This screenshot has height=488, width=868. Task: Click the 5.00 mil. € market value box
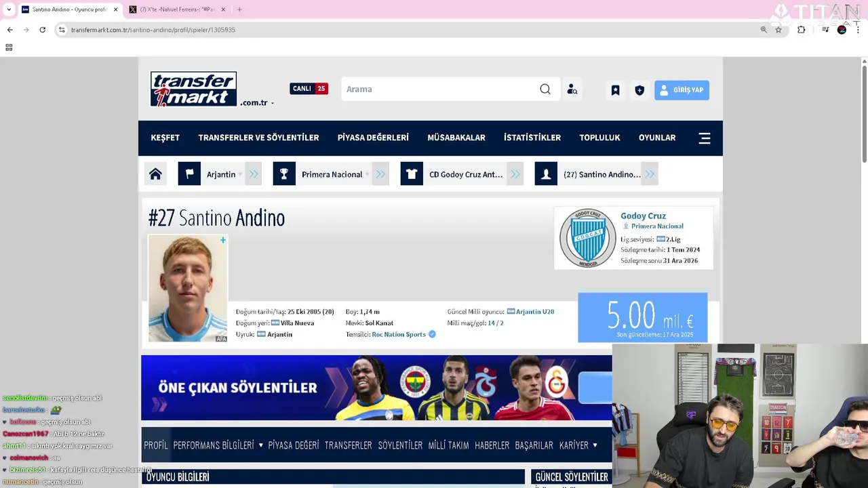[642, 317]
